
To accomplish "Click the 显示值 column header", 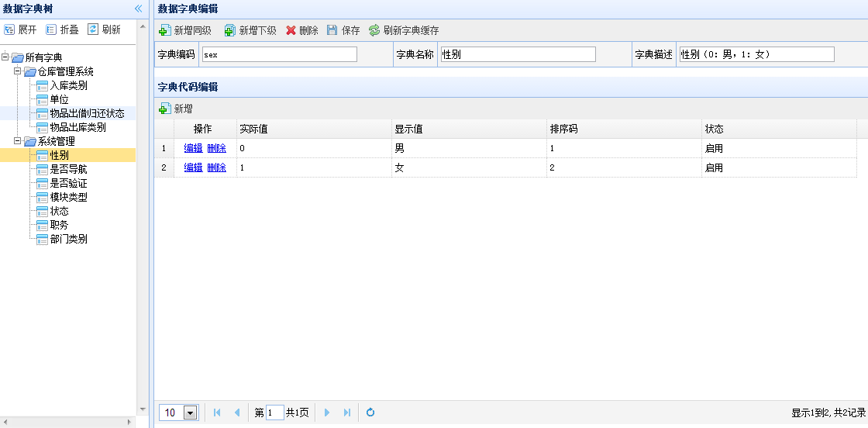I will pyautogui.click(x=469, y=129).
